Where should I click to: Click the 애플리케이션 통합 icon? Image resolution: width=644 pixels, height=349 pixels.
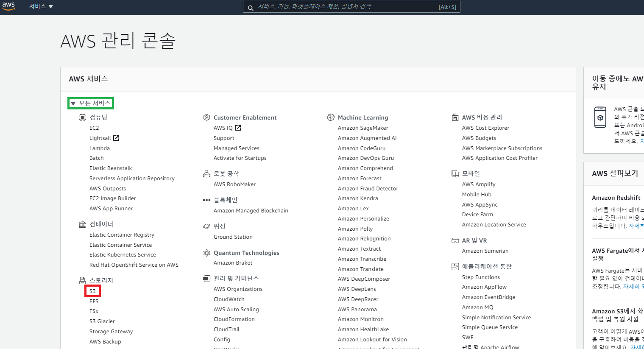[x=455, y=267]
